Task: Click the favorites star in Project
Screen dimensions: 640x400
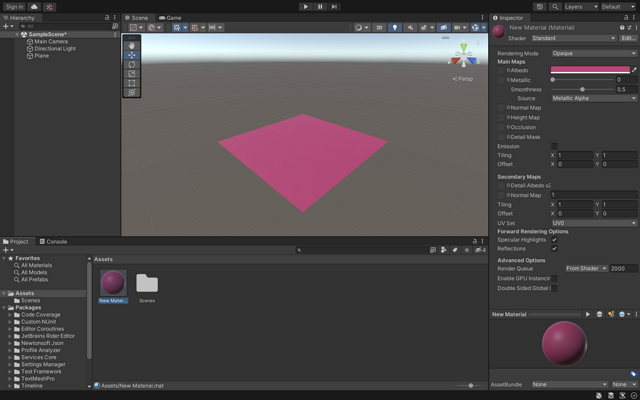Action: 467,250
